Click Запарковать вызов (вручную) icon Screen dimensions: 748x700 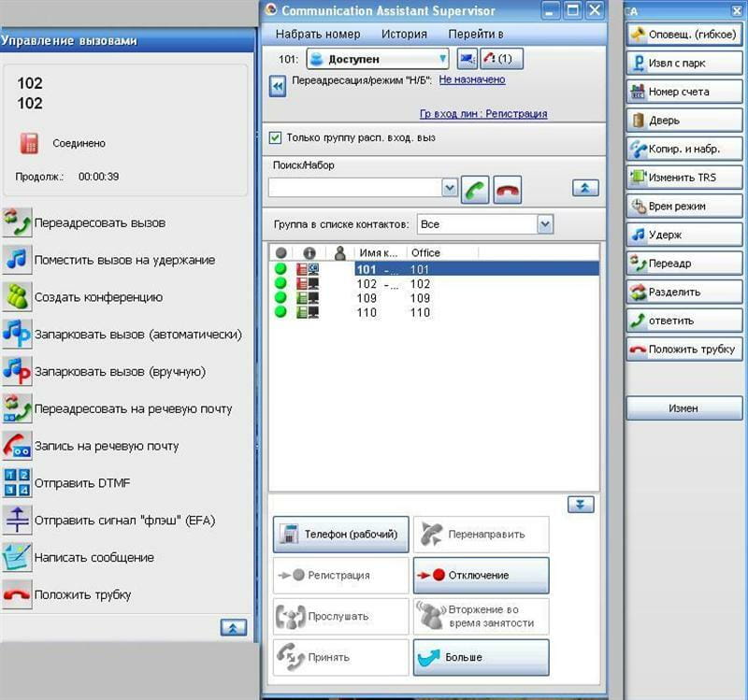pyautogui.click(x=17, y=371)
